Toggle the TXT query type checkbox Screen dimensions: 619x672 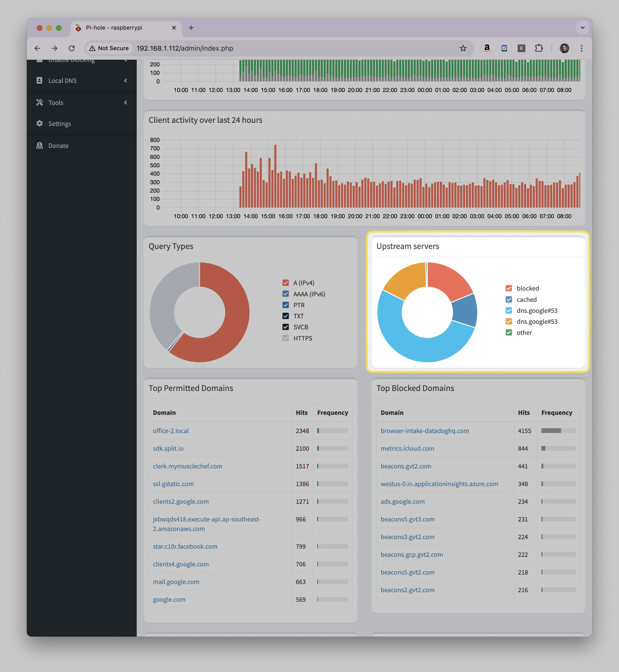(285, 316)
